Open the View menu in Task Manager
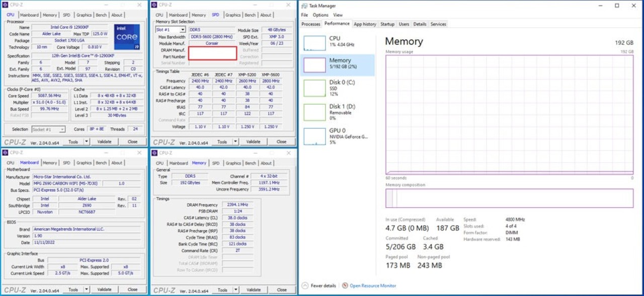 [338, 15]
